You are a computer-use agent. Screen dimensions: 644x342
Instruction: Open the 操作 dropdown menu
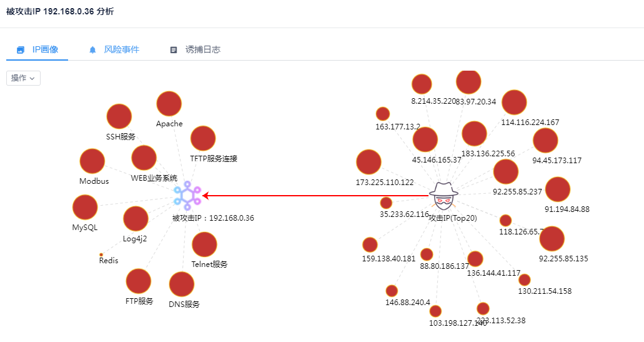pyautogui.click(x=23, y=78)
